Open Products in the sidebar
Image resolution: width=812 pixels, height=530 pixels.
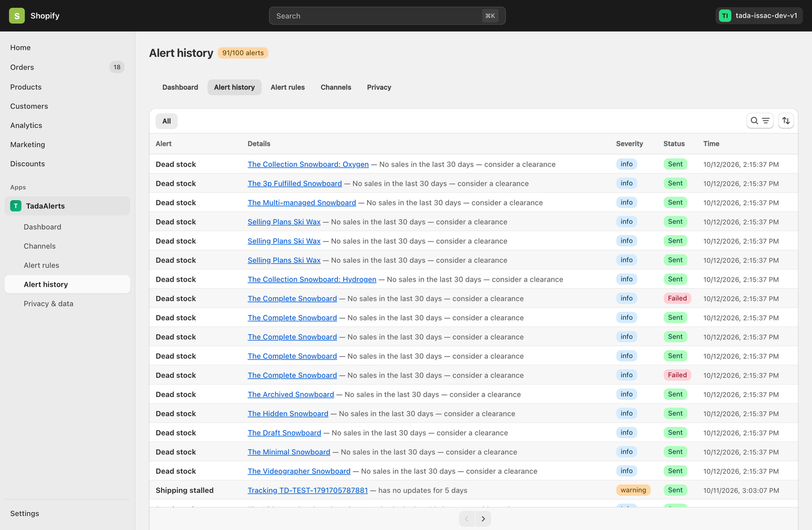67,87
